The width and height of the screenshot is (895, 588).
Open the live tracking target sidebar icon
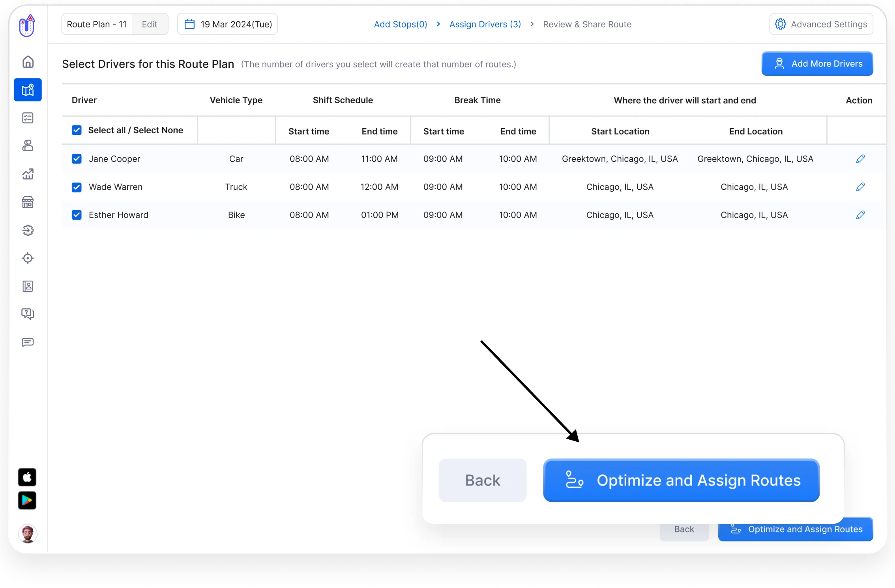[x=28, y=258]
